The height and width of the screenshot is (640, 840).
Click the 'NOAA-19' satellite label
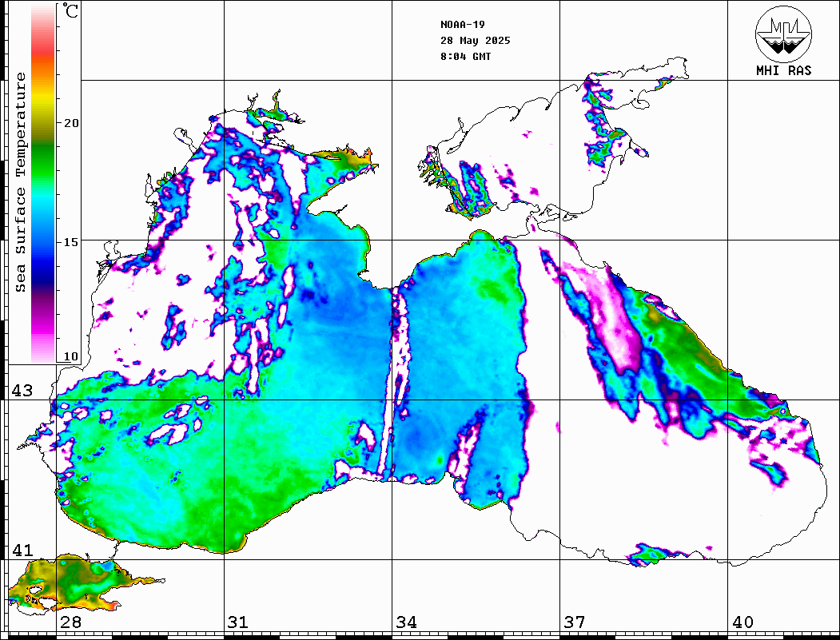click(462, 25)
